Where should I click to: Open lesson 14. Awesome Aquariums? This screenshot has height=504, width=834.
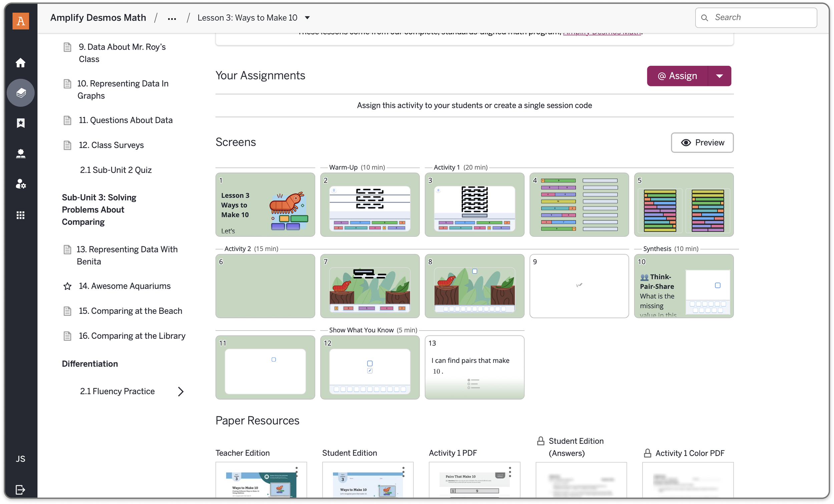coord(124,286)
